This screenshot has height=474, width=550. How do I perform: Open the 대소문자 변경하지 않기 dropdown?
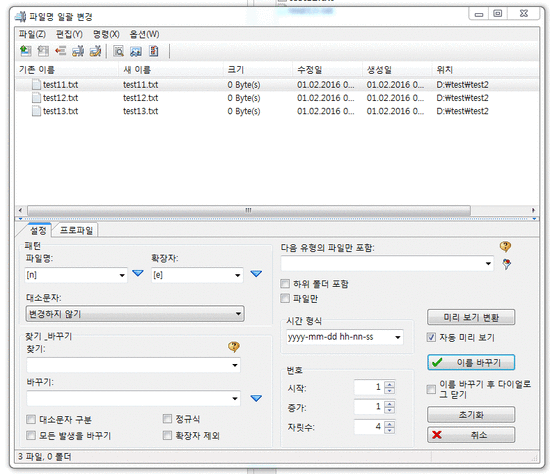coord(135,313)
